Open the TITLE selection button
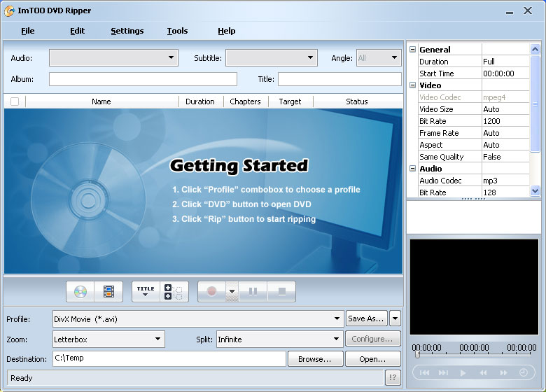 click(146, 291)
